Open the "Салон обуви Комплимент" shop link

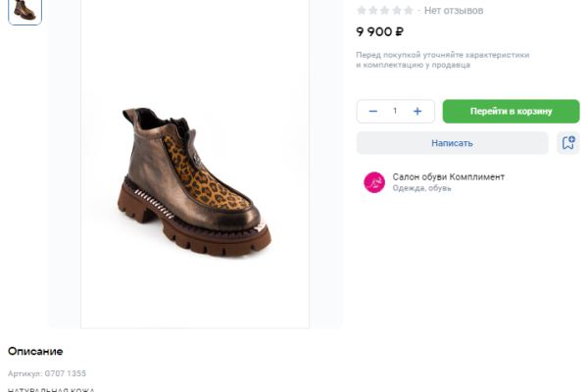point(449,176)
